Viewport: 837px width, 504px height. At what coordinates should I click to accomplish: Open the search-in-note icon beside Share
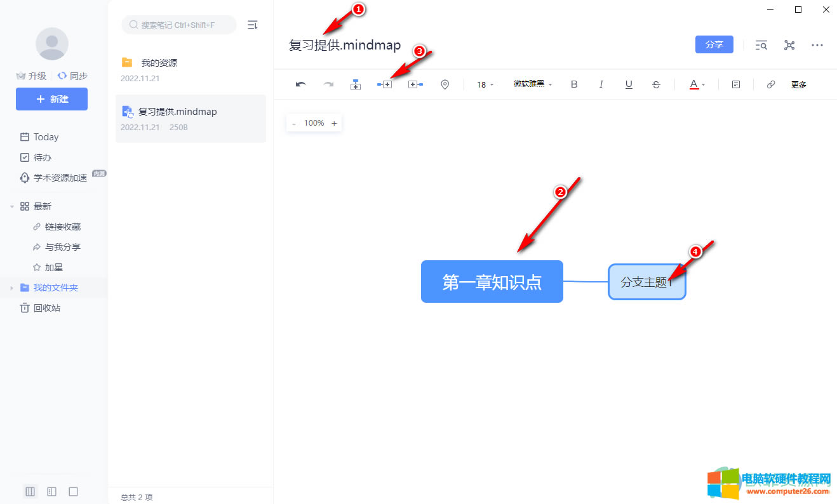761,45
